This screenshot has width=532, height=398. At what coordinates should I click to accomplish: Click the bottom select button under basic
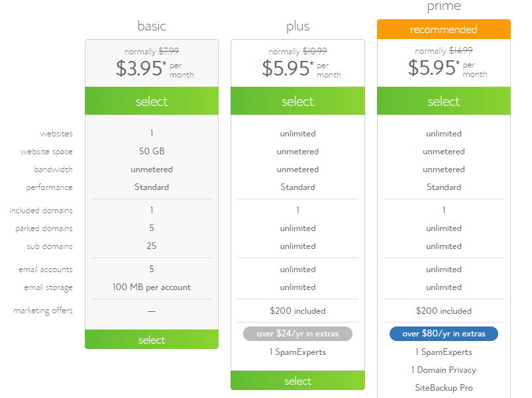pyautogui.click(x=152, y=339)
